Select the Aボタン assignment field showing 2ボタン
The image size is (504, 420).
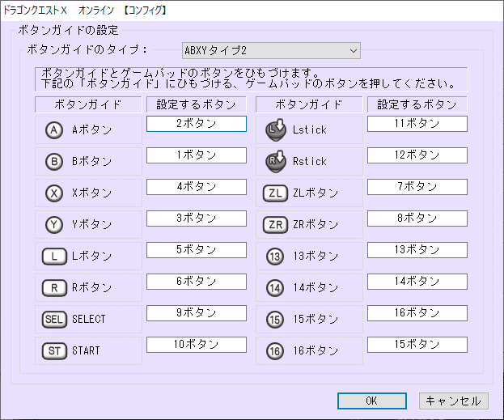pos(197,124)
